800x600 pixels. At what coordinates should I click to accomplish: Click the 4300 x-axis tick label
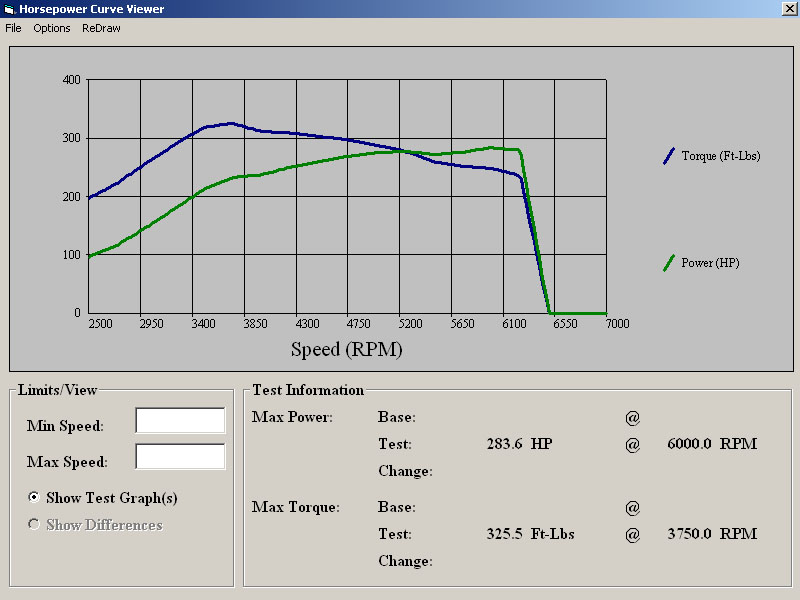tap(307, 324)
